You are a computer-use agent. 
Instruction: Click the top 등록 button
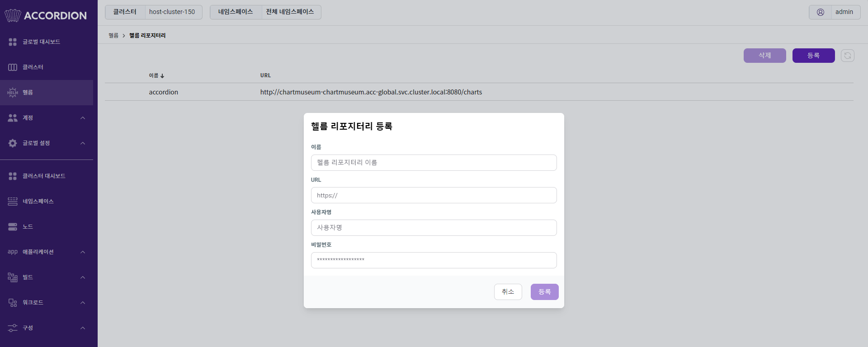[814, 56]
